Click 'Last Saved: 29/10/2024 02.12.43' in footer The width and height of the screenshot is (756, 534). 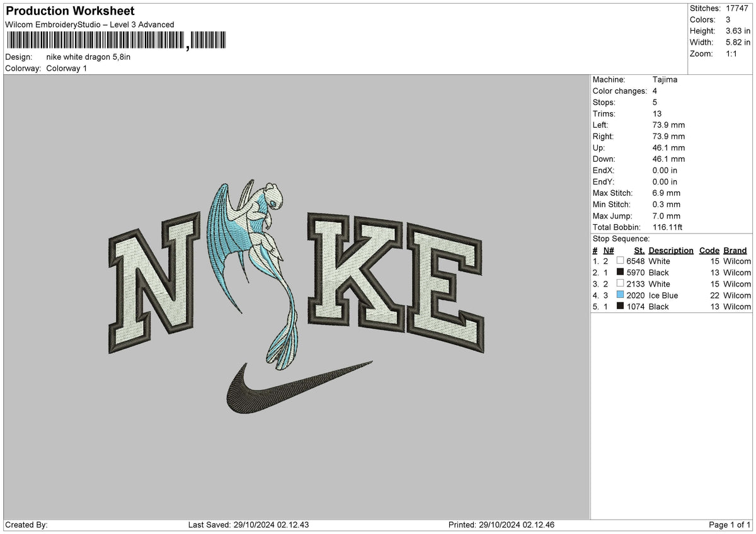[x=248, y=525]
